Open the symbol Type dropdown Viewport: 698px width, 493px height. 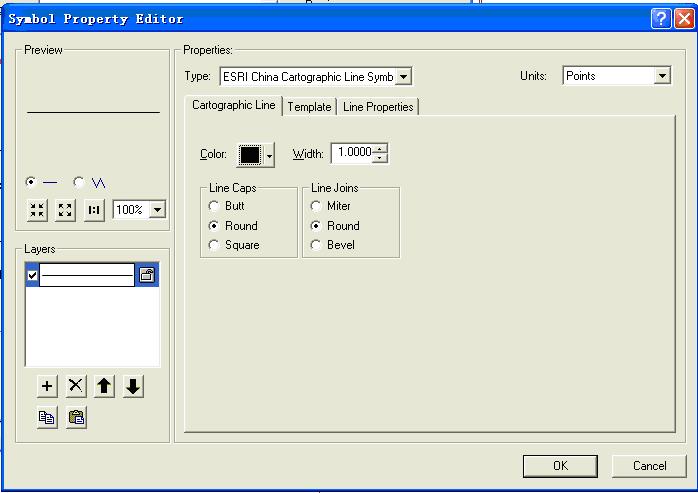click(403, 77)
